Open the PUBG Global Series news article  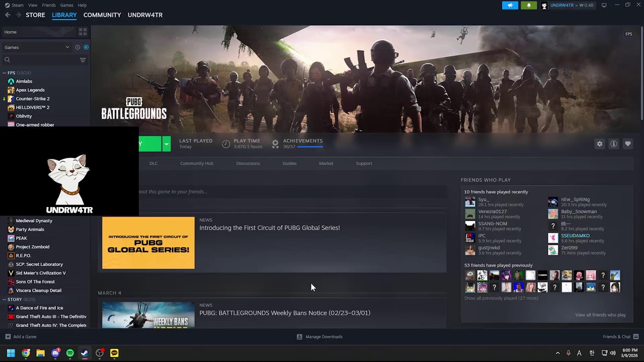click(x=270, y=228)
